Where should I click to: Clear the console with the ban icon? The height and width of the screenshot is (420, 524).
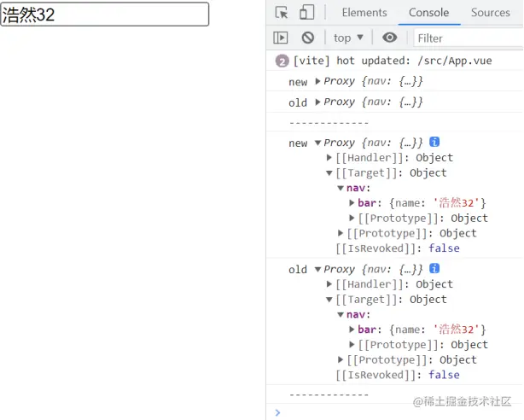tap(308, 38)
